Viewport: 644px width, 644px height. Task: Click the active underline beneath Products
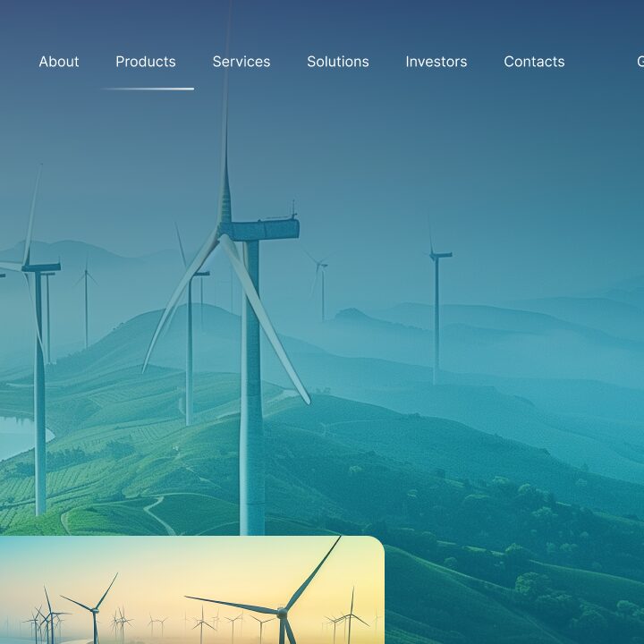148,89
